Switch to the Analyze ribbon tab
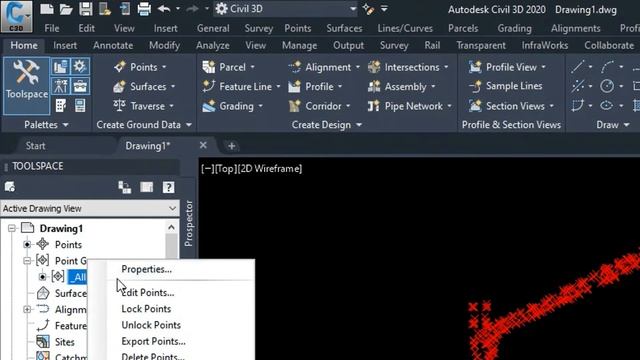The width and height of the screenshot is (640, 360). [x=213, y=45]
